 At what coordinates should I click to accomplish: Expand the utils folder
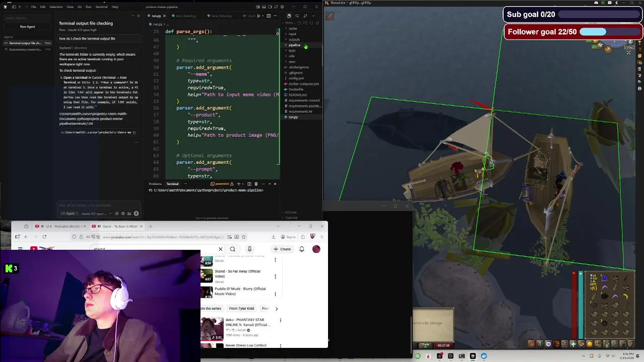(x=292, y=56)
